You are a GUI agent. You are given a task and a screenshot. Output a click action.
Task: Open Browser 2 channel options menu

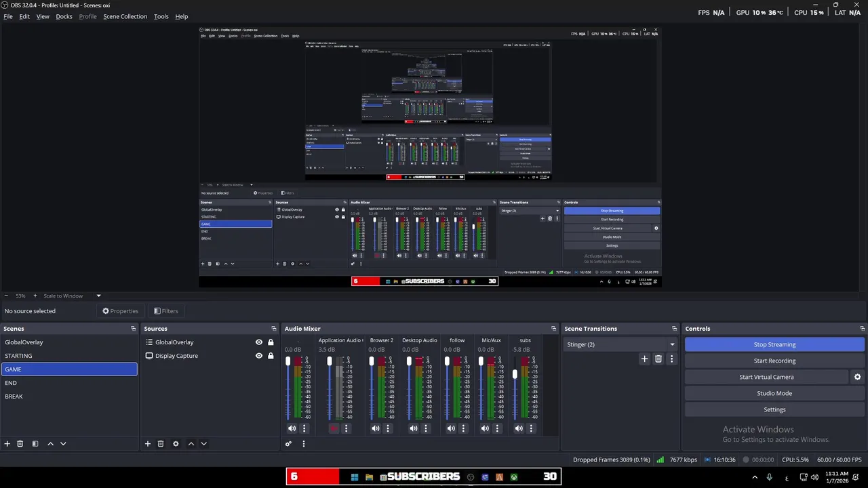pos(388,428)
